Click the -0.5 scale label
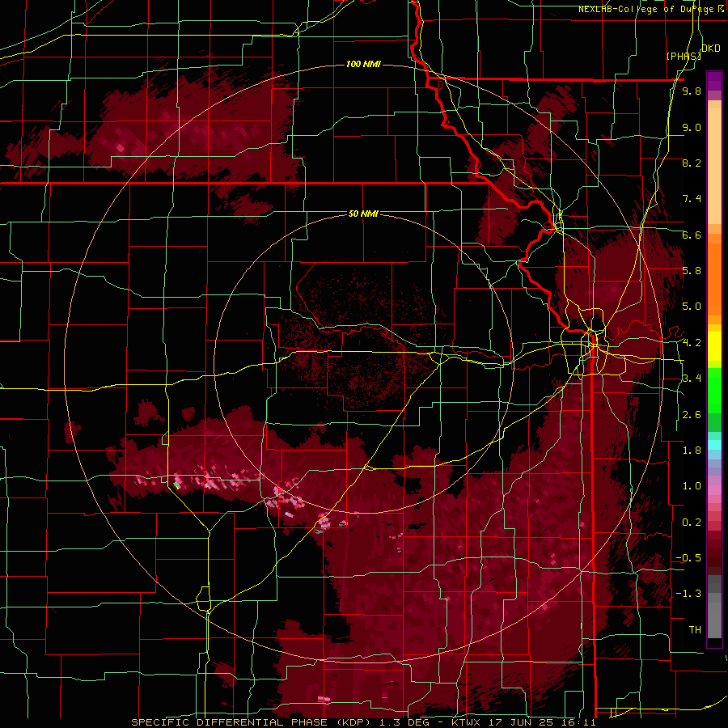 (688, 558)
